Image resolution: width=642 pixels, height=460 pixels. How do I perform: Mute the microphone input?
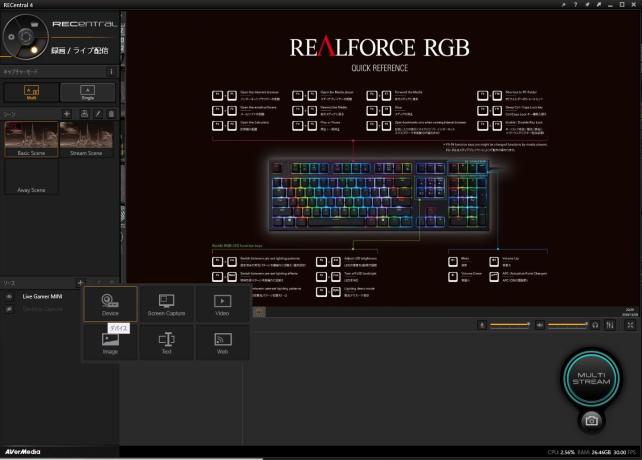[482, 325]
